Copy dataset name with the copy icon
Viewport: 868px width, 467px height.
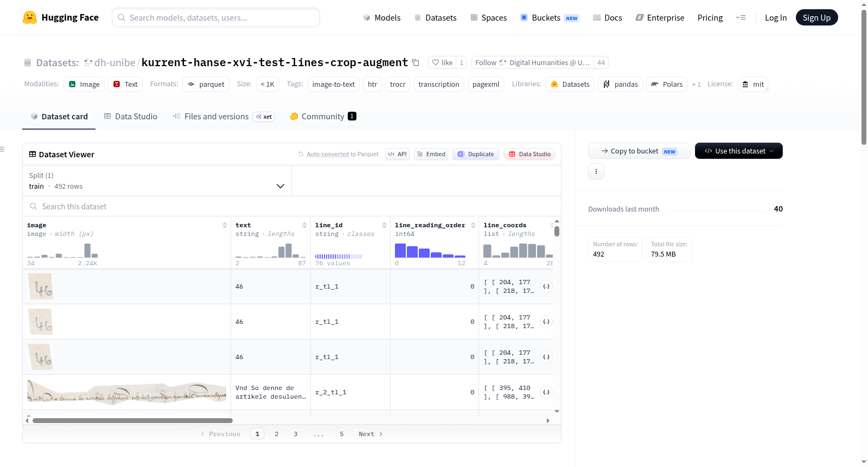[416, 62]
